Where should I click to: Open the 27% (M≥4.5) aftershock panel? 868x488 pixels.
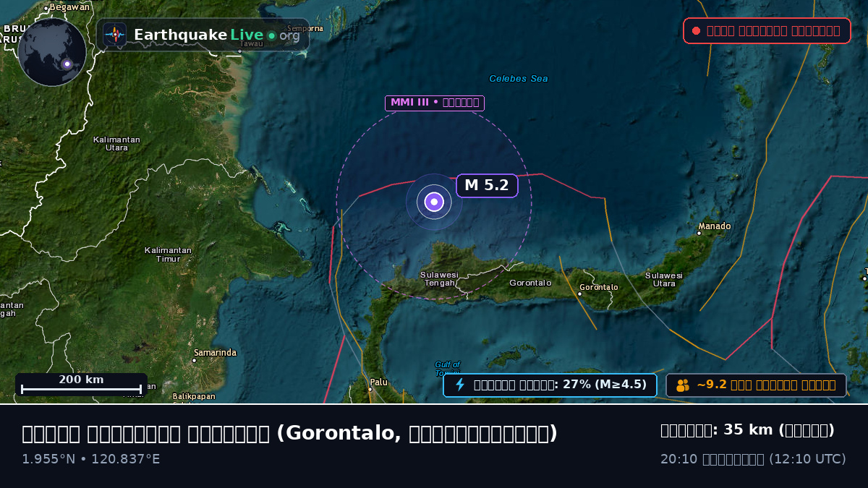tap(550, 385)
